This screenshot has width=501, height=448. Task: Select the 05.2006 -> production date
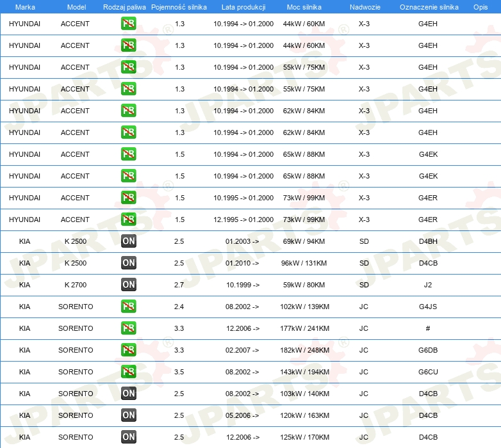pyautogui.click(x=242, y=415)
